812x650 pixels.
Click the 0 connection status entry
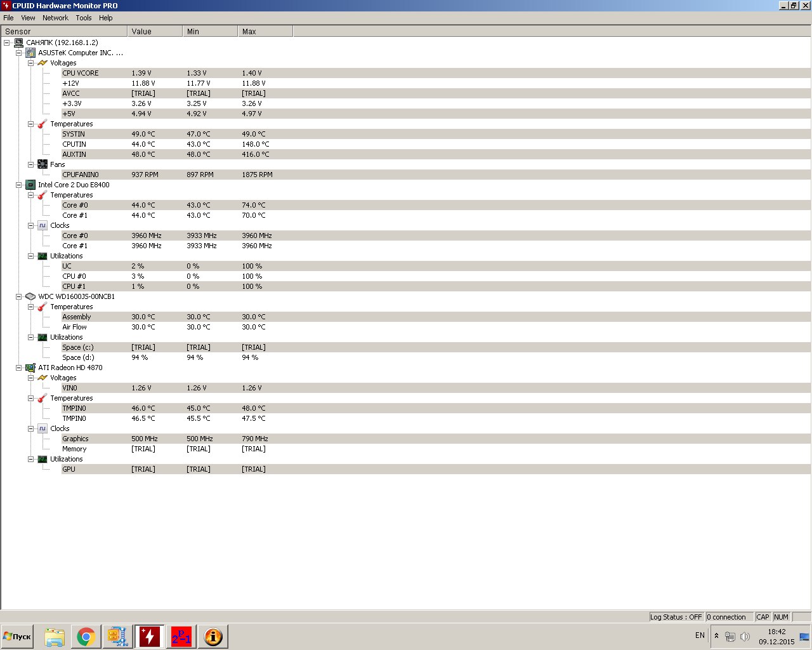[x=729, y=617]
